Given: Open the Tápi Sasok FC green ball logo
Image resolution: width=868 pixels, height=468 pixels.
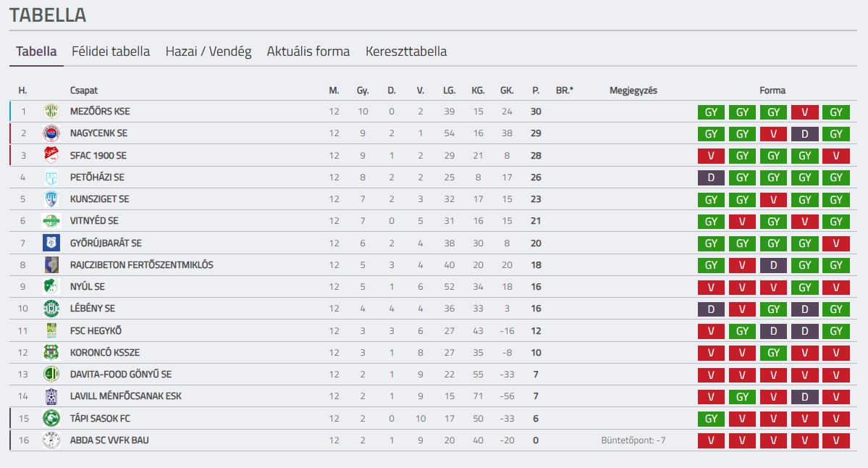Looking at the screenshot, I should (x=51, y=418).
